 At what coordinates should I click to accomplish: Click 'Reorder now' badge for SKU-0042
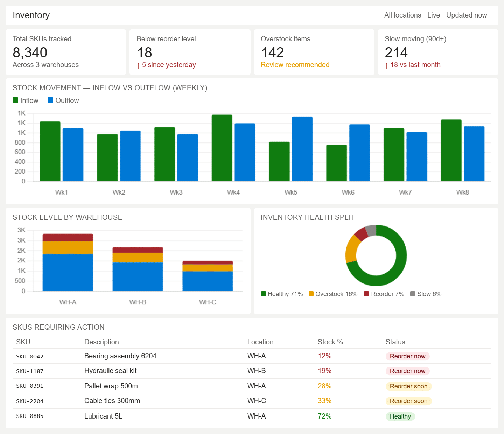[x=408, y=356]
